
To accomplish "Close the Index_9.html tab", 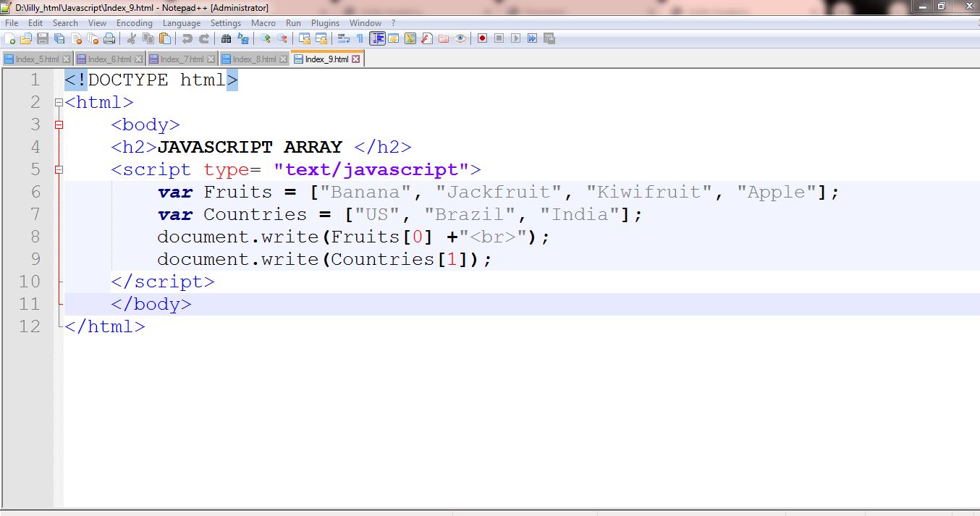I will [x=355, y=59].
